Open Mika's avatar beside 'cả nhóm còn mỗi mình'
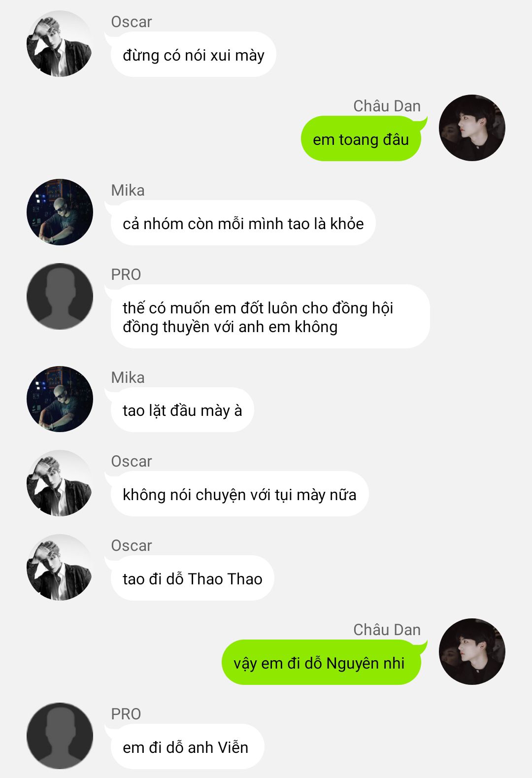 (60, 212)
